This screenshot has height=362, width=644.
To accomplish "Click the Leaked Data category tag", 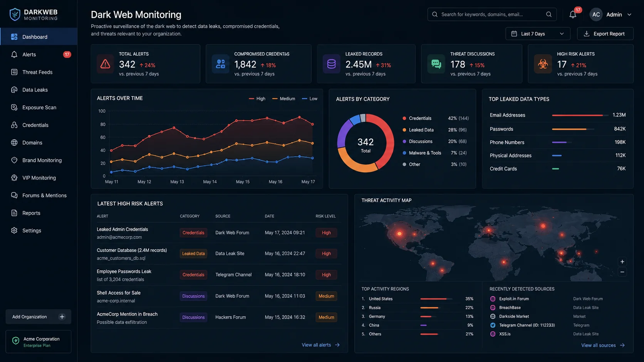I will click(193, 254).
